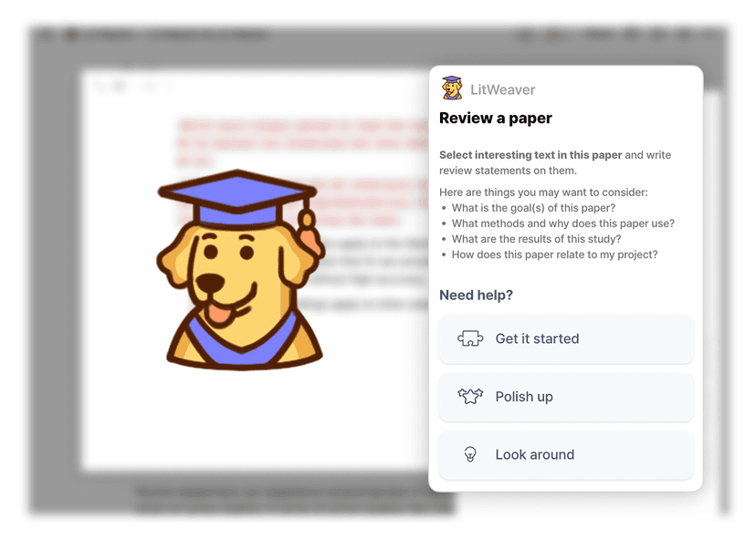Click the LitWeaver name label
Viewport: 756px width, 541px height.
[x=502, y=89]
